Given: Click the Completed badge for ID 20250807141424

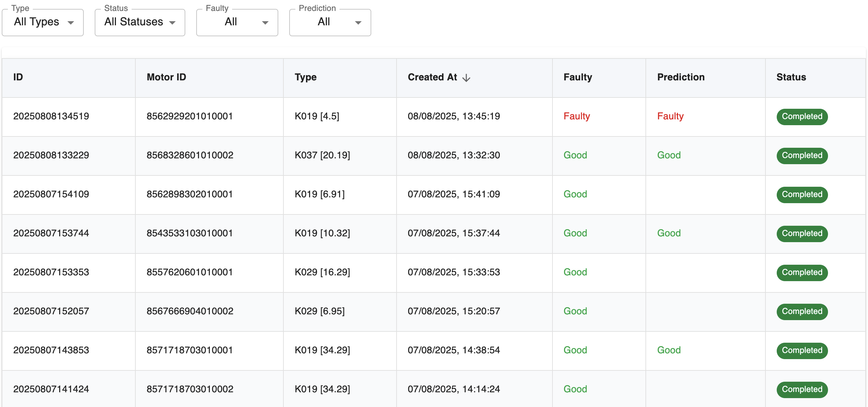Looking at the screenshot, I should [802, 389].
